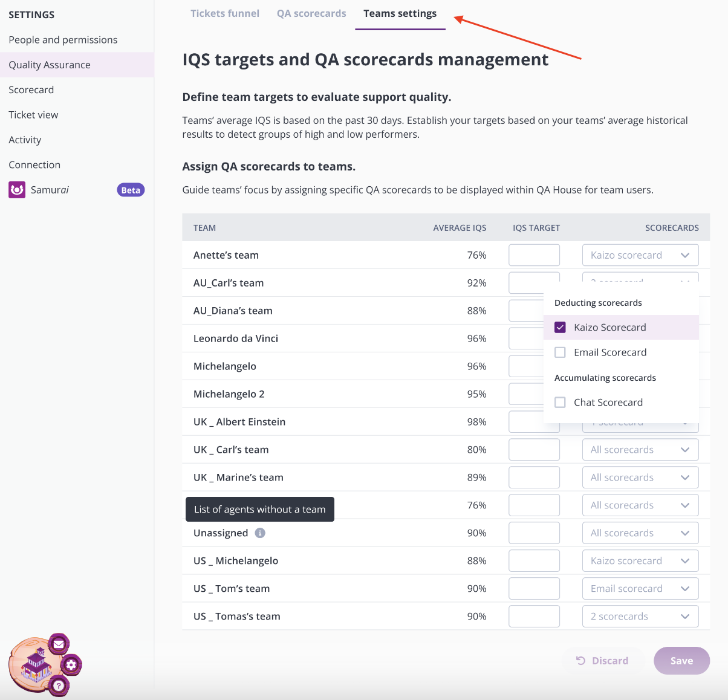Click the undo arrow icon in Discard
The height and width of the screenshot is (700, 728).
580,661
